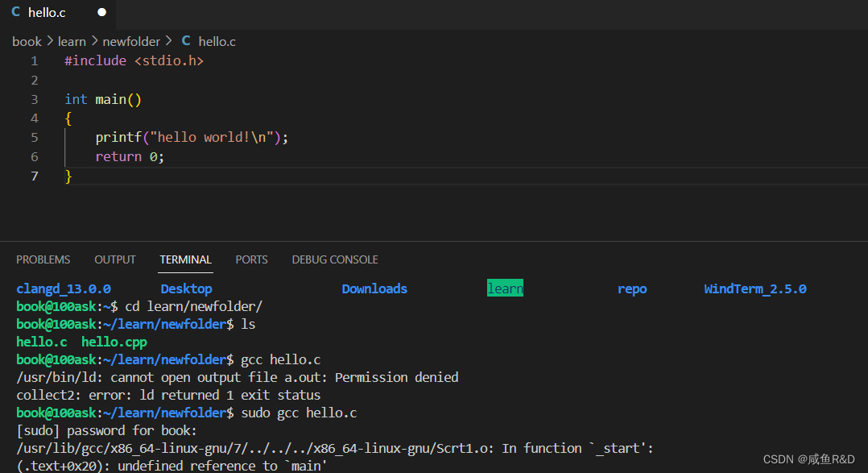
Task: Click the 'Downloads' directory name in terminal
Action: tap(374, 288)
